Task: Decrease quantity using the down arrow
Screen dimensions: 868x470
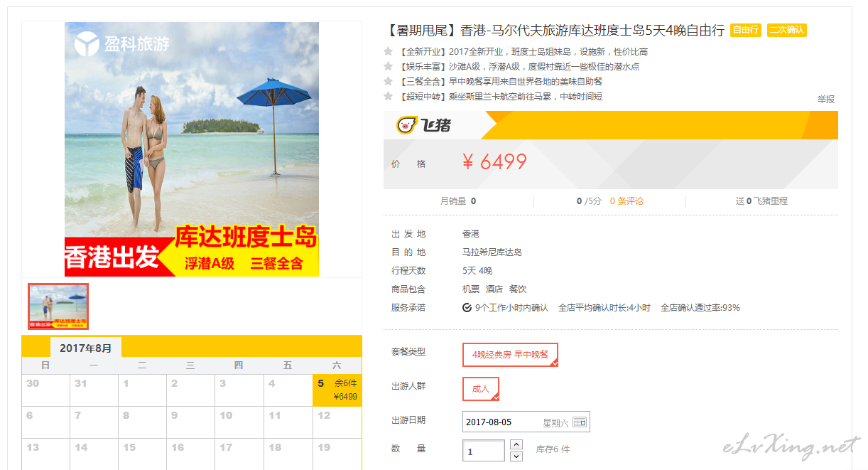Action: [x=516, y=456]
